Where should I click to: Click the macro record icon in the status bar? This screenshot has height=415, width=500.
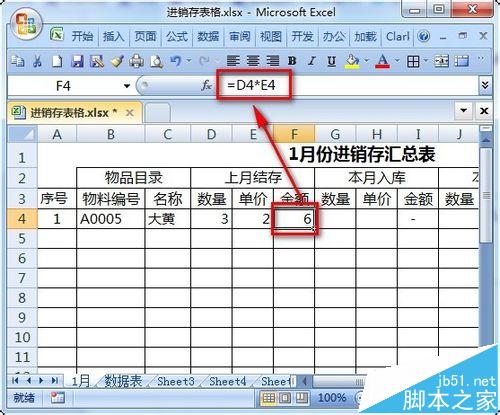tap(58, 397)
